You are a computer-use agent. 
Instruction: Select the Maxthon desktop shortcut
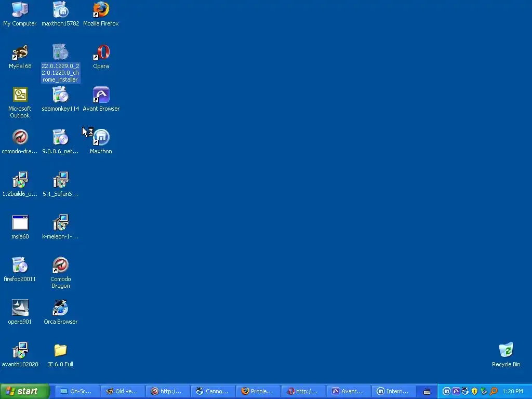101,141
